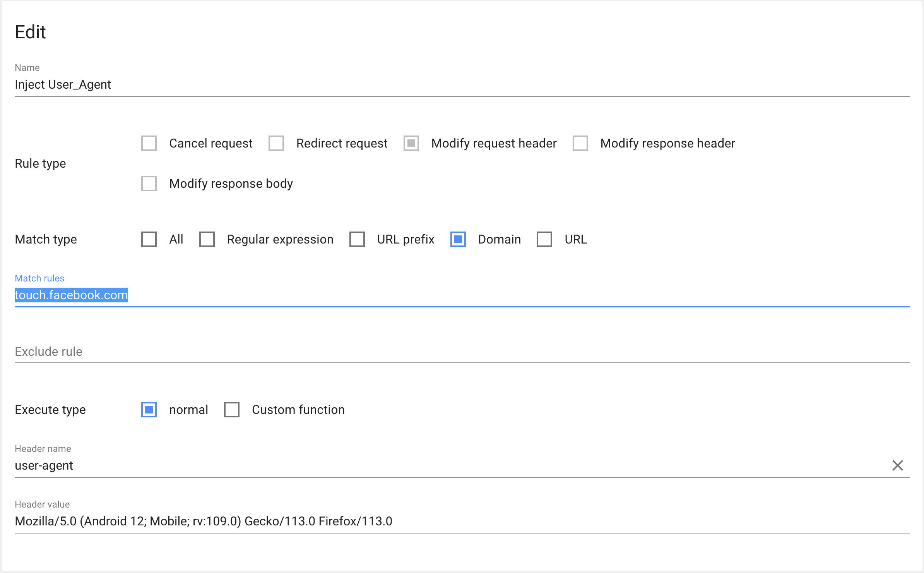Set match type to All
Screen dimensions: 924x573
pyautogui.click(x=149, y=239)
